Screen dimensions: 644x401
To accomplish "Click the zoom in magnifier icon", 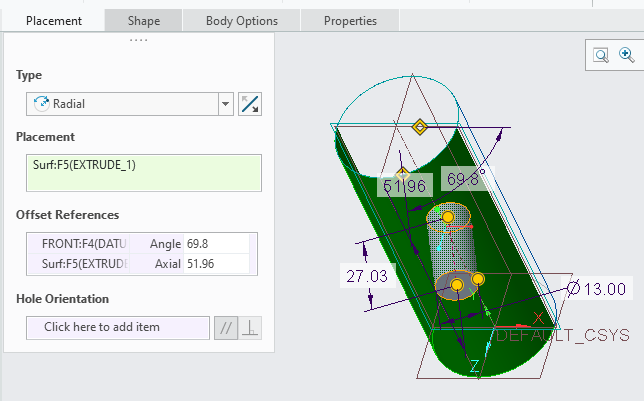I will [626, 55].
